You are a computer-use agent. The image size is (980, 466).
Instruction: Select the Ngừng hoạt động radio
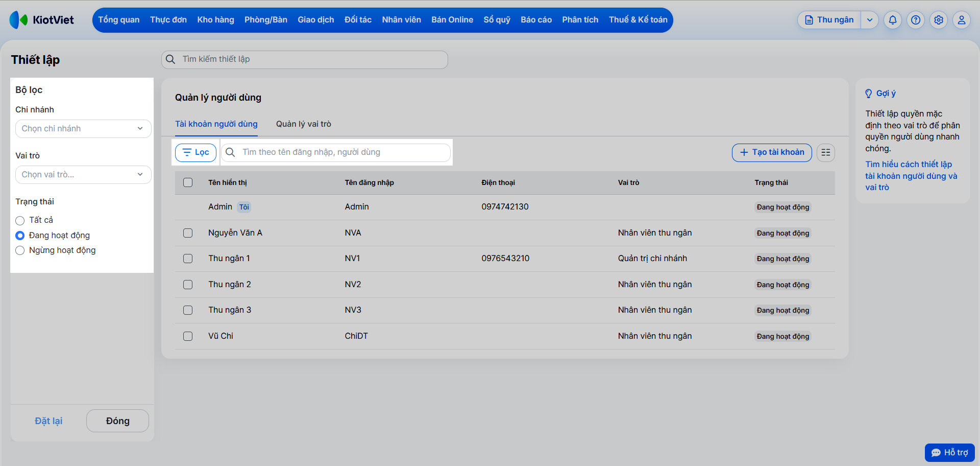tap(20, 250)
